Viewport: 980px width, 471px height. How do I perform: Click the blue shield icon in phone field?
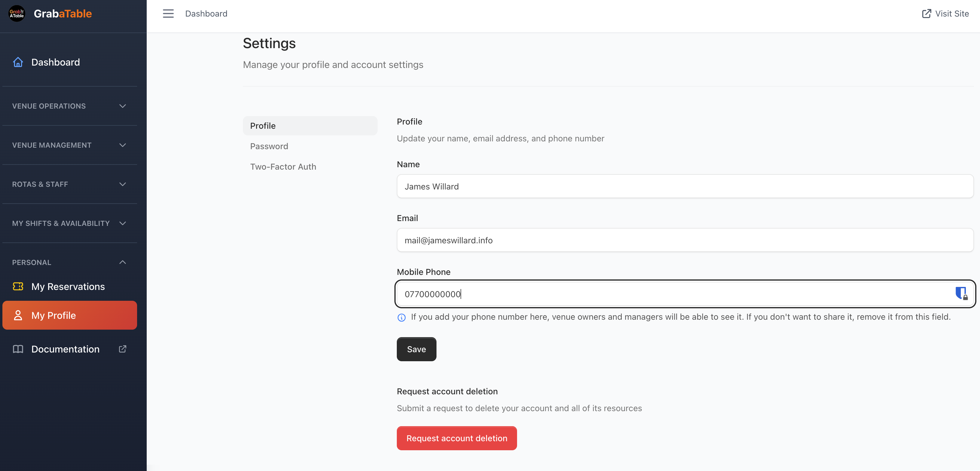[x=960, y=293]
